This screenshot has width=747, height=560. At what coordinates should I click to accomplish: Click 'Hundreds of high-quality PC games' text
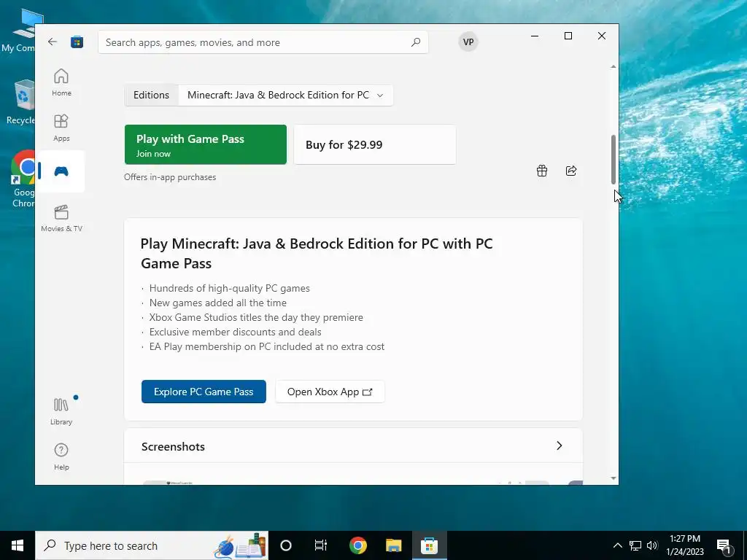(229, 288)
